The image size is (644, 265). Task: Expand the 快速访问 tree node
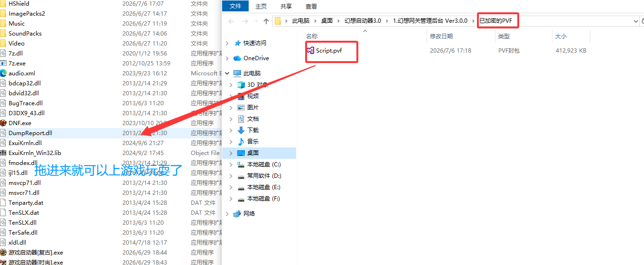point(227,43)
